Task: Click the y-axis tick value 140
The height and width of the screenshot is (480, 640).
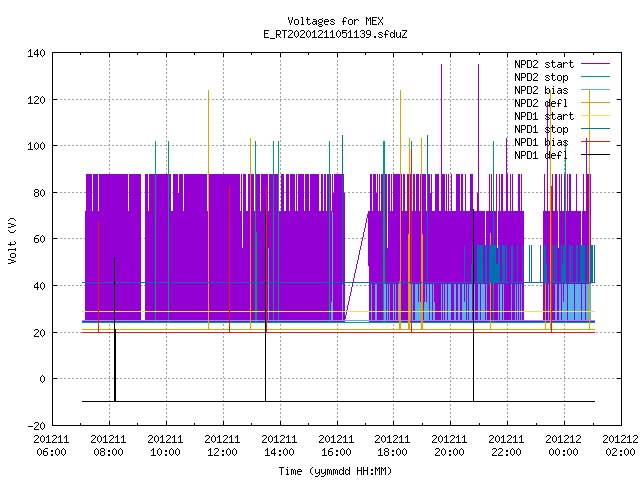Action: [36, 53]
